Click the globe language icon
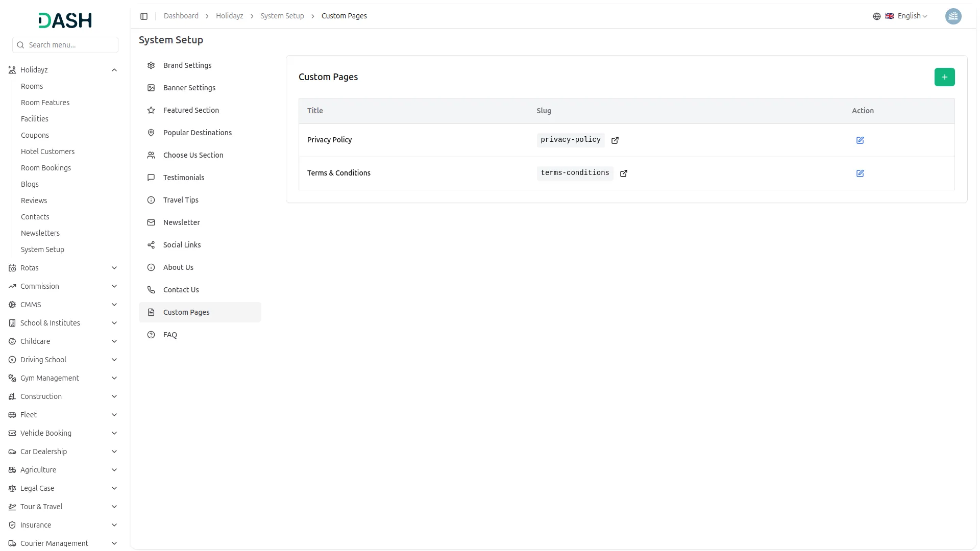This screenshot has height=551, width=980. pos(876,16)
